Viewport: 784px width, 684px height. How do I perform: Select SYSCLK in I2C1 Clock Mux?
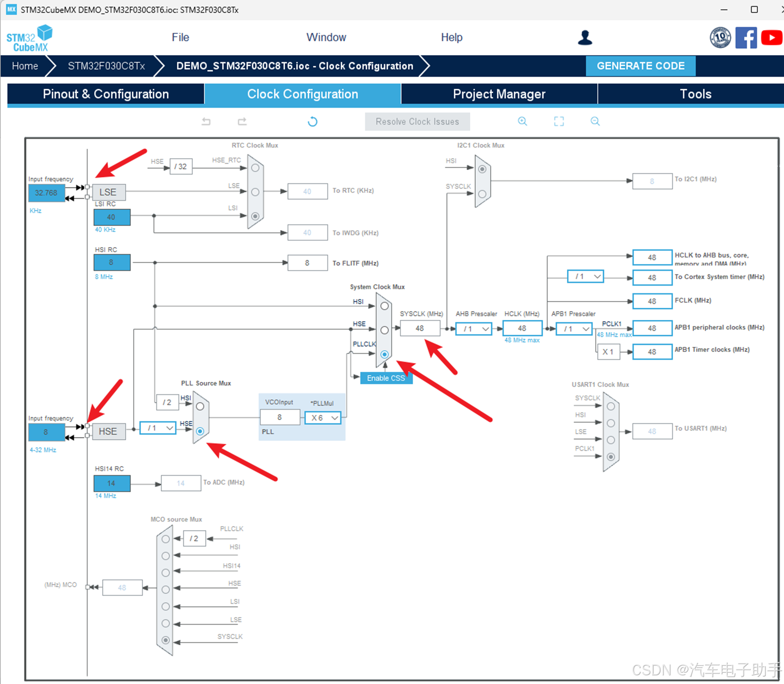[x=482, y=194]
